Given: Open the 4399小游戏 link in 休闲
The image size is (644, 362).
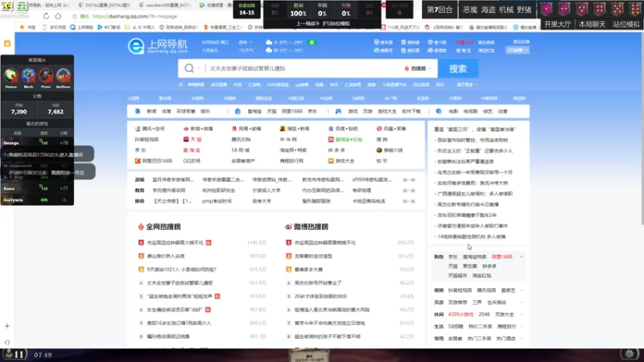Looking at the screenshot, I should point(460,315).
